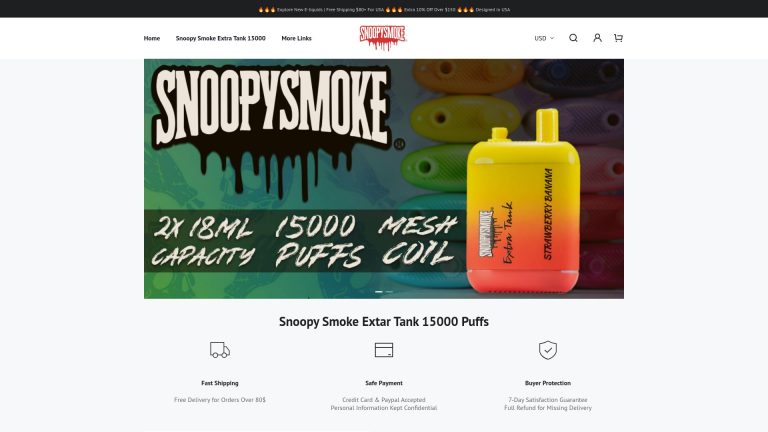Click Snoopy Smoke Extar Tank 15000 Puffs heading

(x=384, y=322)
